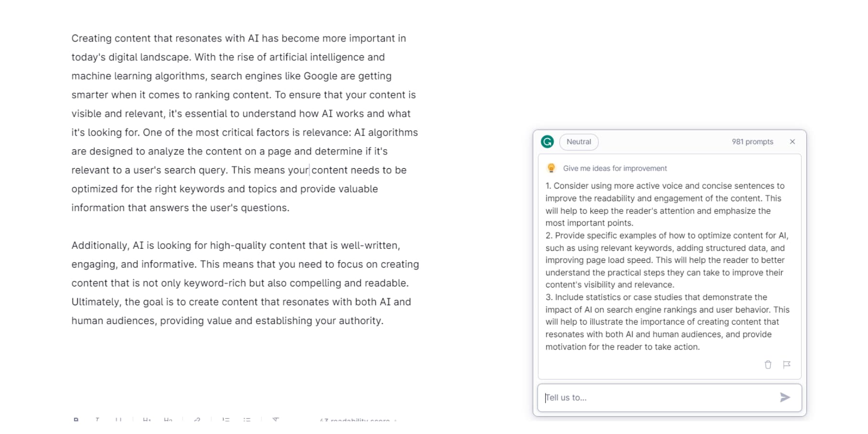
Task: Open the Neutral tone dropdown
Action: click(579, 142)
